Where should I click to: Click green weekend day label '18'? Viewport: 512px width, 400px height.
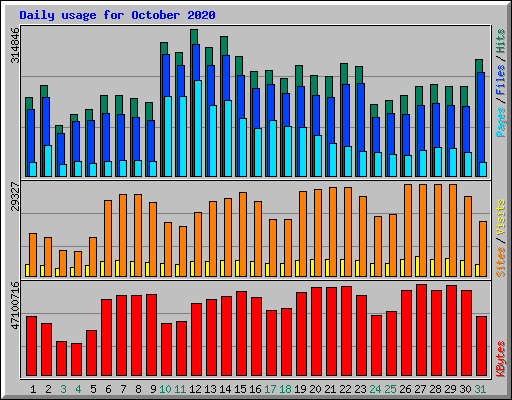285,389
